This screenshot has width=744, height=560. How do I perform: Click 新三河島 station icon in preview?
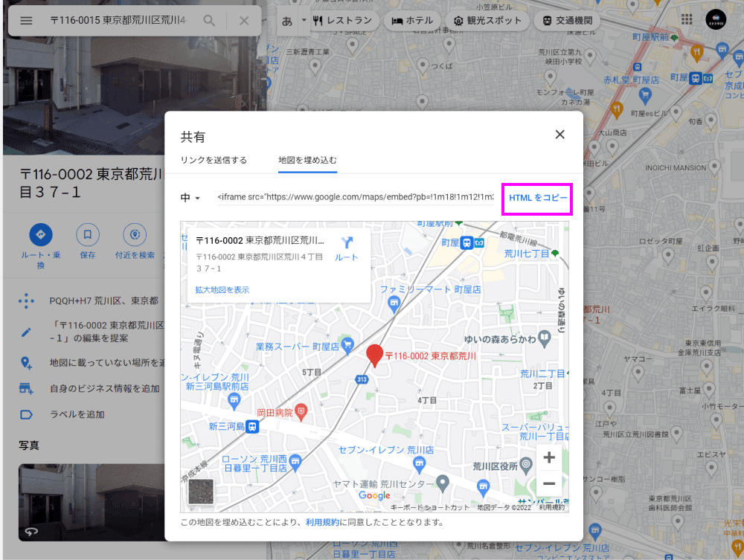coord(252,427)
